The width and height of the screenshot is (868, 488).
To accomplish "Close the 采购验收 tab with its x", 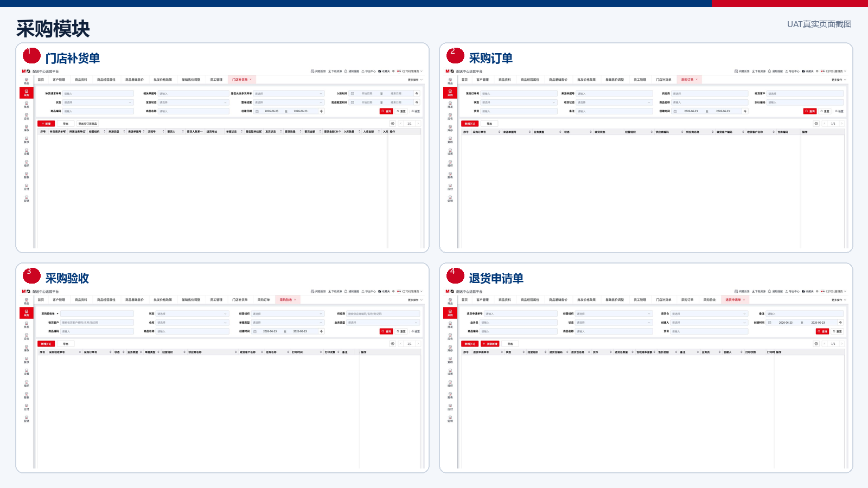I will [x=295, y=300].
